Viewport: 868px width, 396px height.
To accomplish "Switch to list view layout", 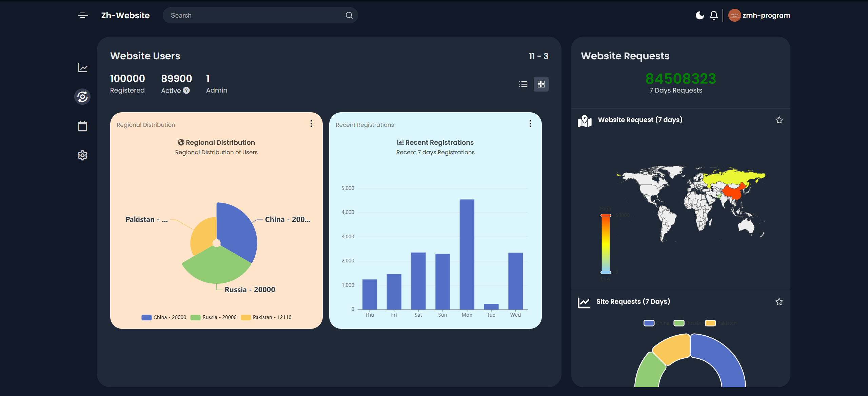I will pyautogui.click(x=523, y=84).
